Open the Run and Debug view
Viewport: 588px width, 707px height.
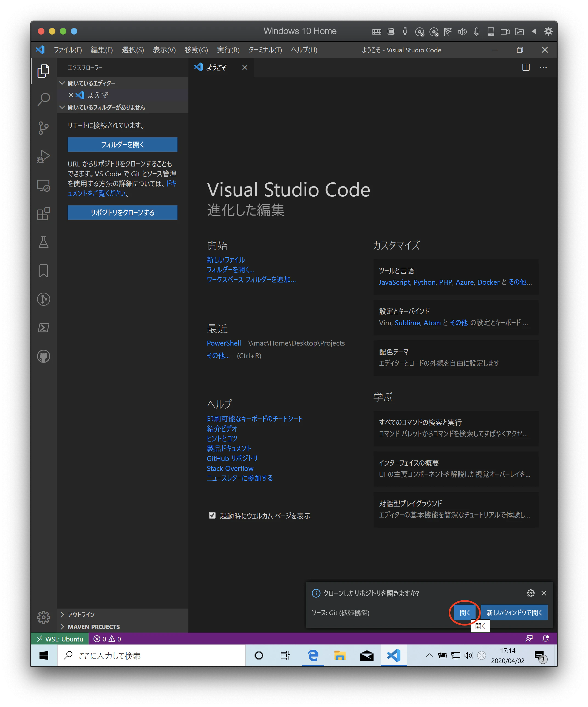click(43, 157)
